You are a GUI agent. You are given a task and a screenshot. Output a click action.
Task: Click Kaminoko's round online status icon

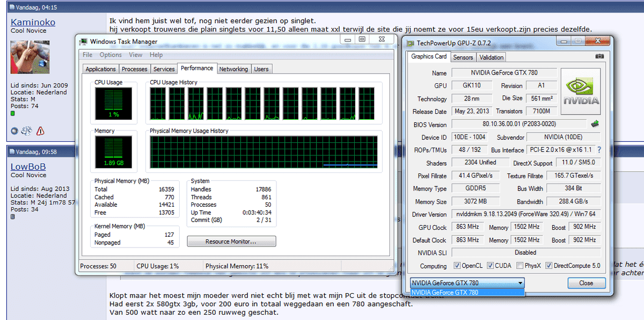point(14,131)
